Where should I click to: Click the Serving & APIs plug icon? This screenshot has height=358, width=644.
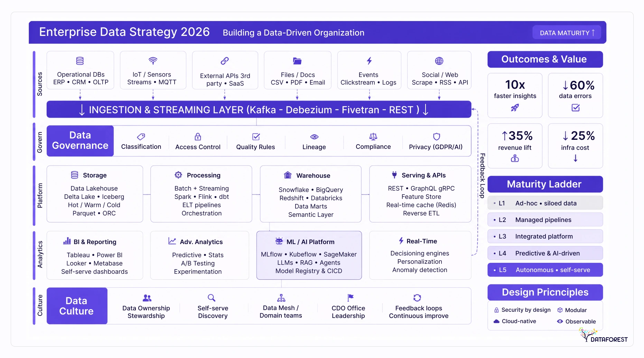coord(394,175)
